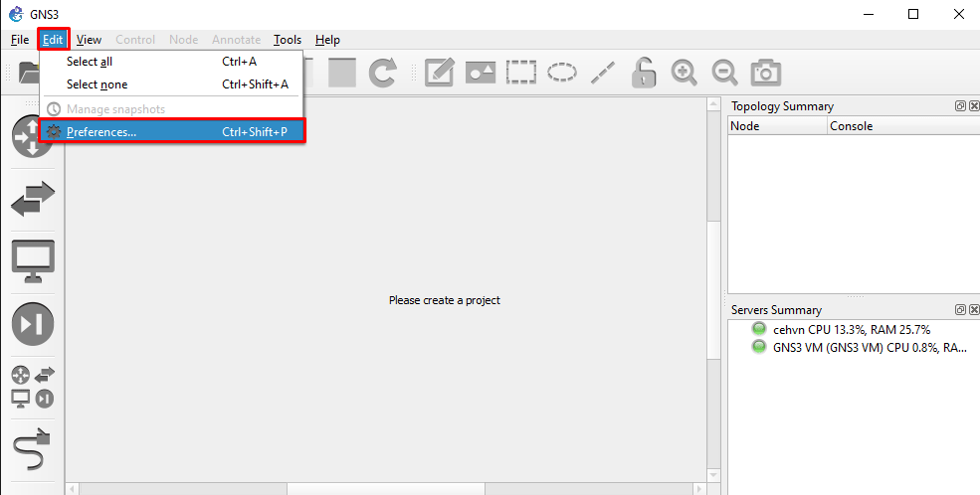Image resolution: width=980 pixels, height=495 pixels.
Task: Open the Tools menu
Action: (288, 40)
